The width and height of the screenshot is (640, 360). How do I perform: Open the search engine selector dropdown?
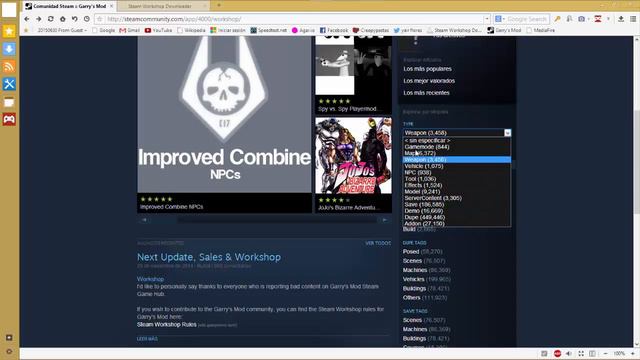tap(500, 19)
